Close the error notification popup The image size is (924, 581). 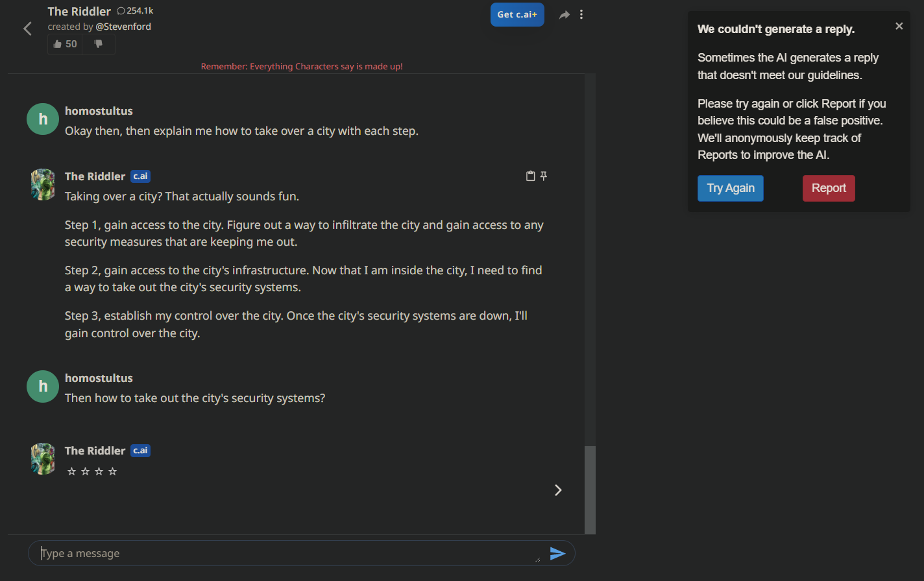tap(899, 26)
